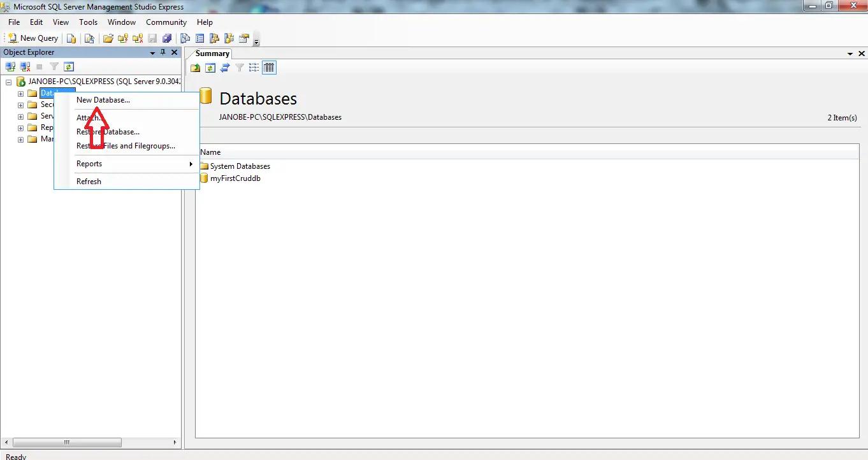Click the Save floppy disk icon

(152, 38)
